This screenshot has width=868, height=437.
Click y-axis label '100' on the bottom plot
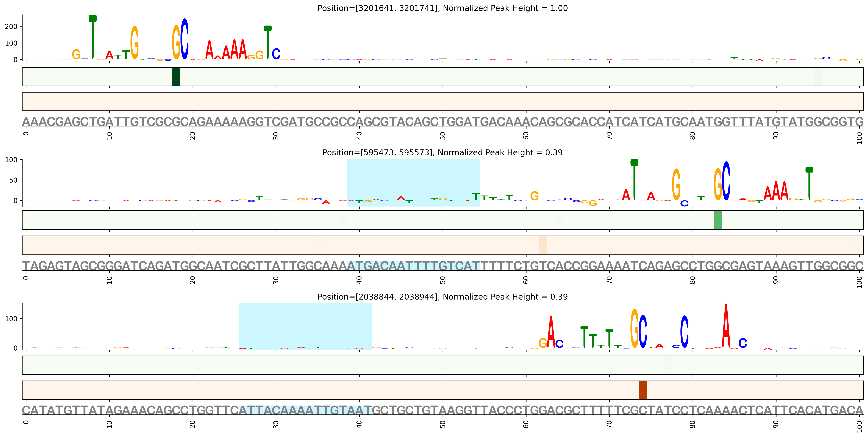pyautogui.click(x=11, y=319)
